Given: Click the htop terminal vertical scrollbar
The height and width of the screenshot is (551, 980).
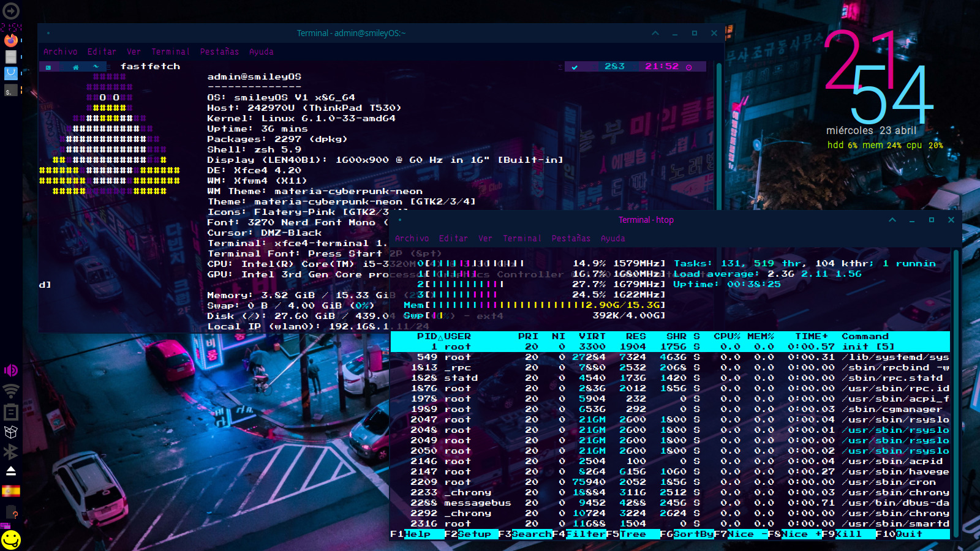Looking at the screenshot, I should 956,394.
